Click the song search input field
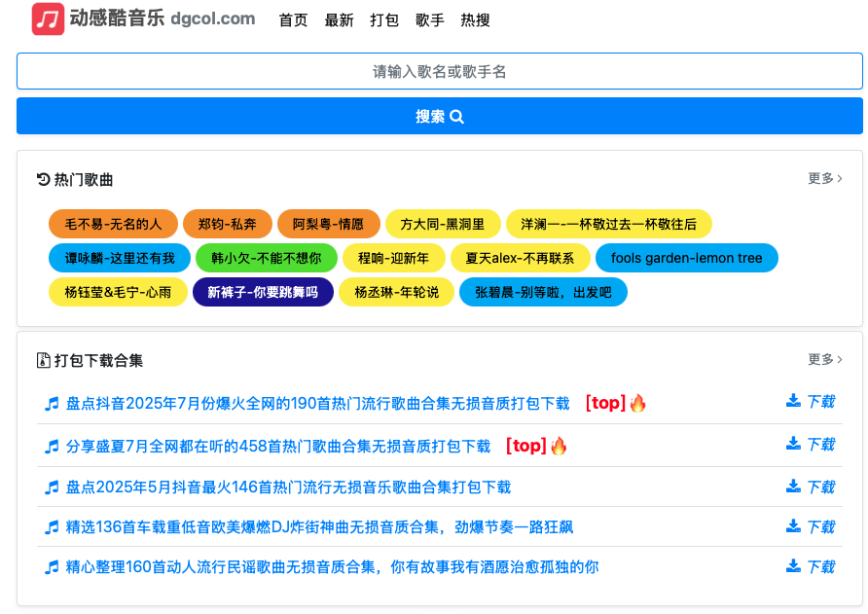The image size is (868, 614). pyautogui.click(x=434, y=72)
